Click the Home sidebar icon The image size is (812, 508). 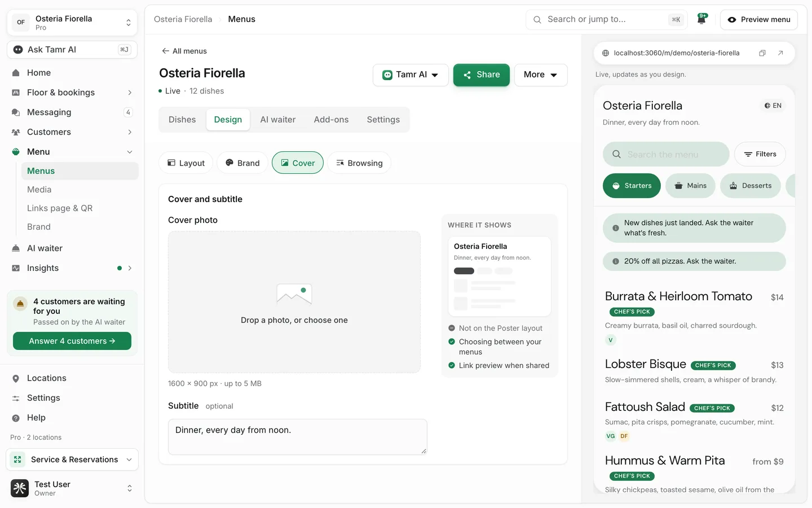(x=16, y=73)
